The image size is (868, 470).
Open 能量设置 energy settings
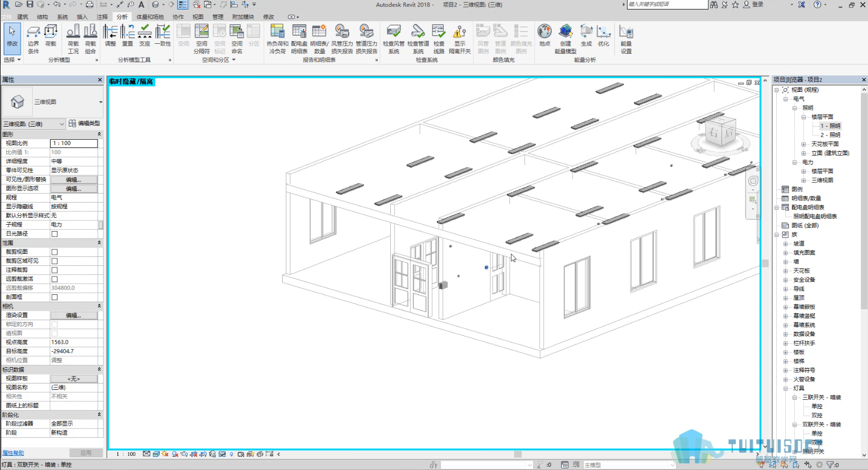[626, 39]
